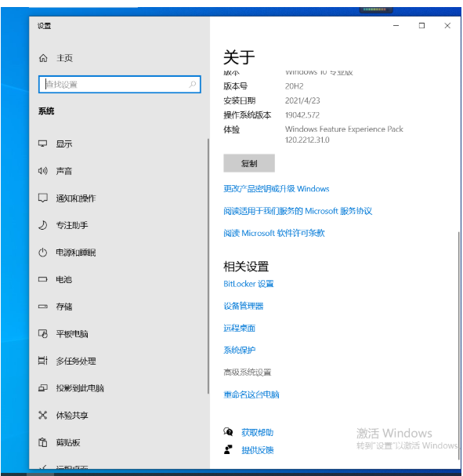Open the 远程桌面 link
Image resolution: width=463 pixels, height=476 pixels.
[239, 328]
